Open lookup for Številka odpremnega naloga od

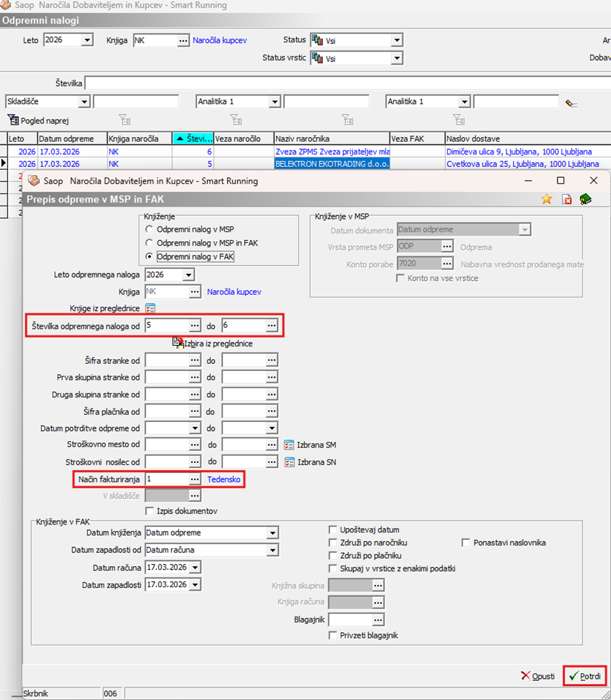coord(195,326)
